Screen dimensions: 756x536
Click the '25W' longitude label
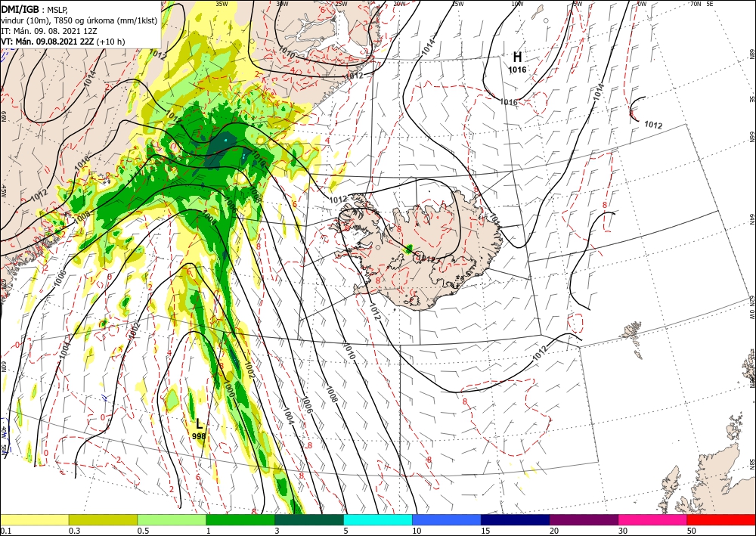pyautogui.click(x=341, y=3)
